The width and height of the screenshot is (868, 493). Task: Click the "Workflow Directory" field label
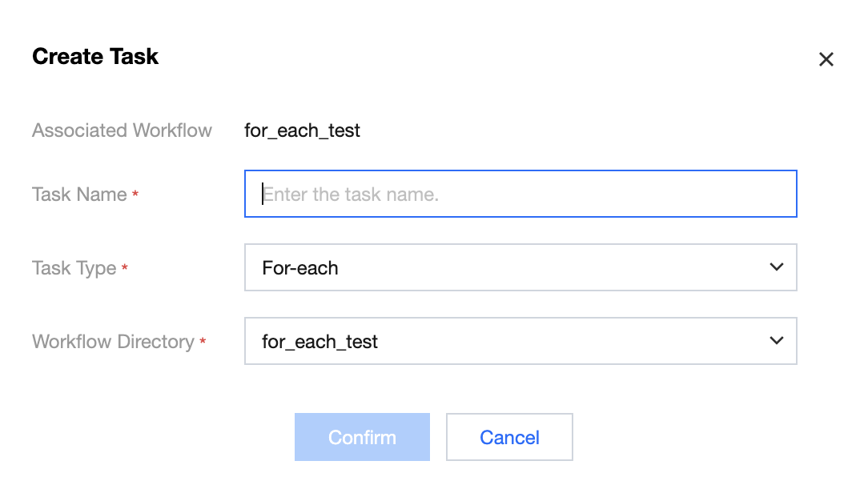point(113,342)
